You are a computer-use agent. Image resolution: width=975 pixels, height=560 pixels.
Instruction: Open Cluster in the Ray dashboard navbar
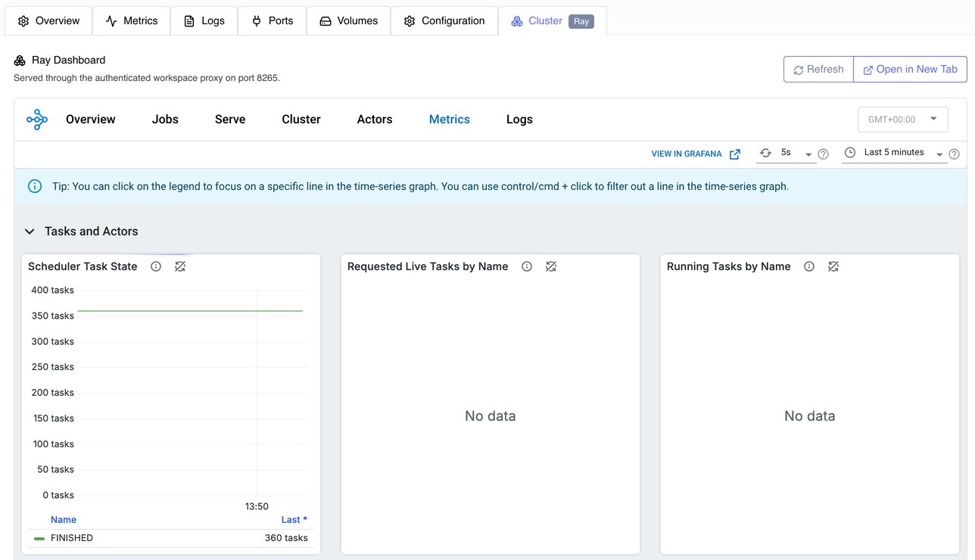(301, 120)
